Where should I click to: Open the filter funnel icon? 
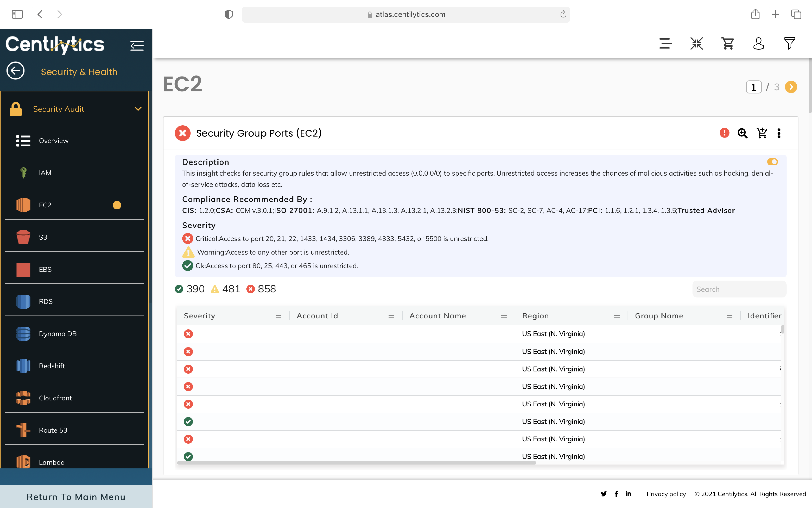point(790,43)
